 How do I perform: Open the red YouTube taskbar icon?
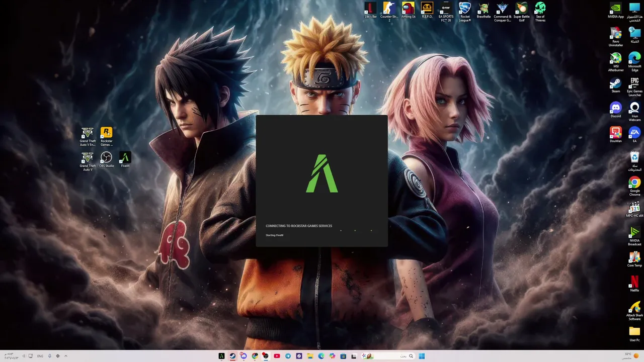277,356
